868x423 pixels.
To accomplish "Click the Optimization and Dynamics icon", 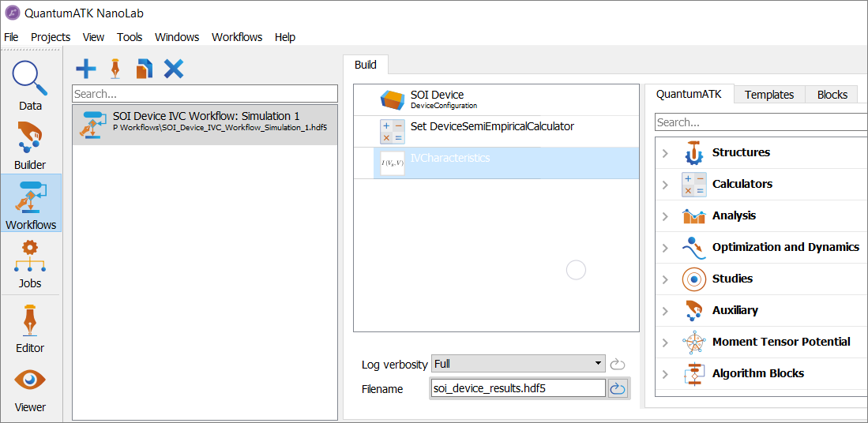I will pos(693,247).
